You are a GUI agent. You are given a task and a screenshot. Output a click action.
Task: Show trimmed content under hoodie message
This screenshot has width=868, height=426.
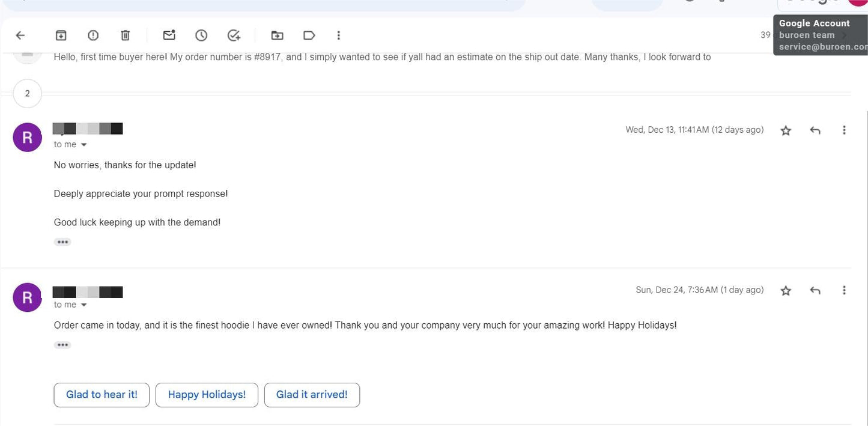point(62,345)
